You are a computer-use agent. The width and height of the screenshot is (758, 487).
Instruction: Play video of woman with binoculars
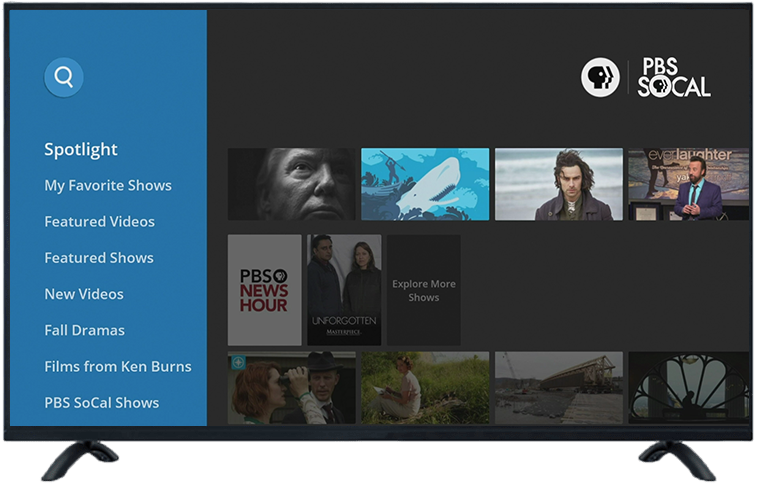[x=292, y=388]
